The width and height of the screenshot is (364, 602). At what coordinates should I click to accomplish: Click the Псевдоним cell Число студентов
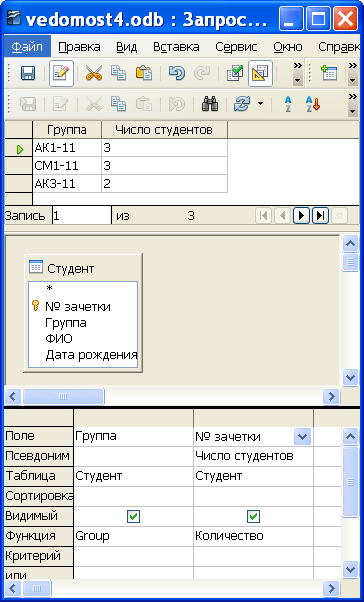[253, 456]
